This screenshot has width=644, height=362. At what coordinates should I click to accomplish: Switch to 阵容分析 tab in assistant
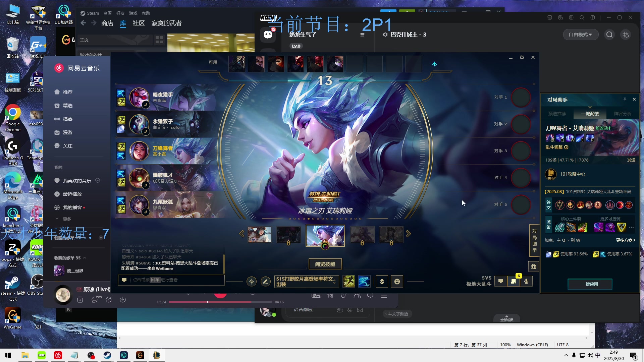(x=623, y=114)
